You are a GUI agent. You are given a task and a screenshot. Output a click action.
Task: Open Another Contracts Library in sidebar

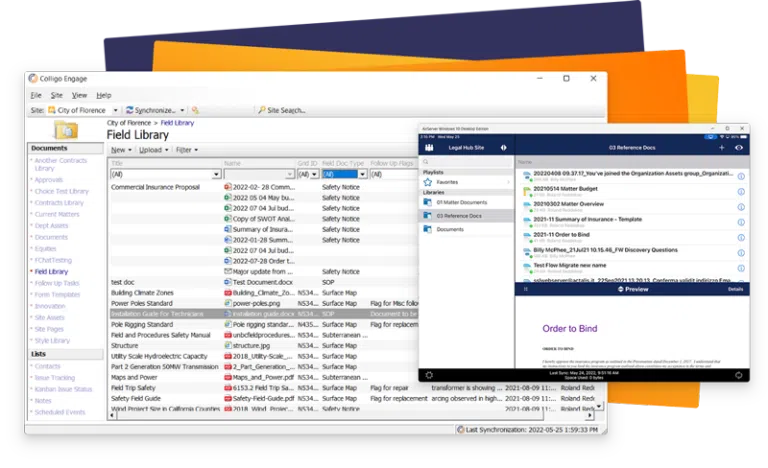pyautogui.click(x=60, y=164)
